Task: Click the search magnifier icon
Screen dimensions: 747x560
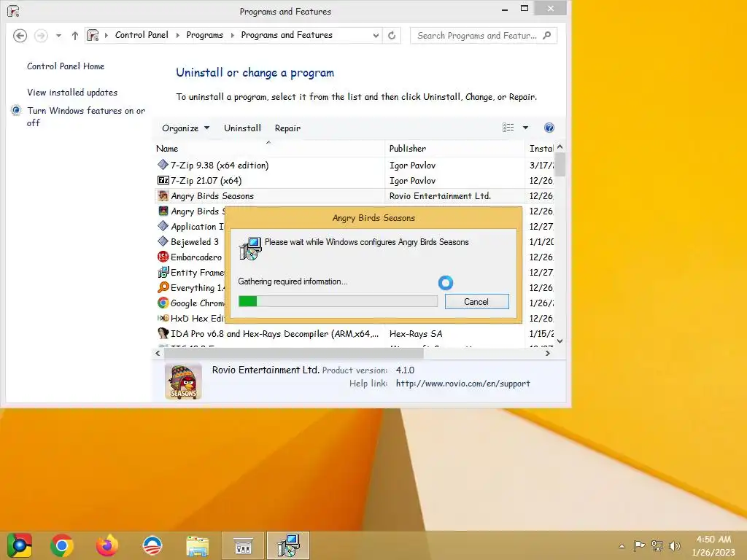Action: tap(547, 35)
